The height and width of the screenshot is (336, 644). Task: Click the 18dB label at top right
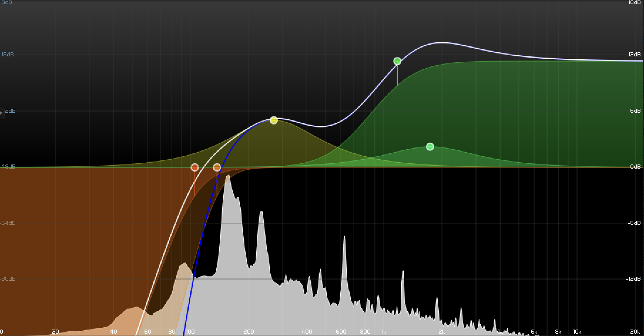[x=634, y=2]
